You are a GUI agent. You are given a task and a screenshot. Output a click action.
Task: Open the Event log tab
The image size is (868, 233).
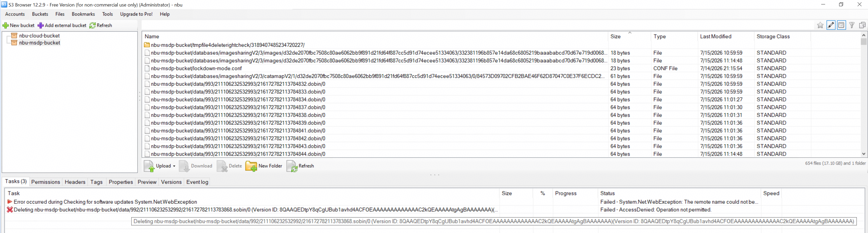pos(197,182)
